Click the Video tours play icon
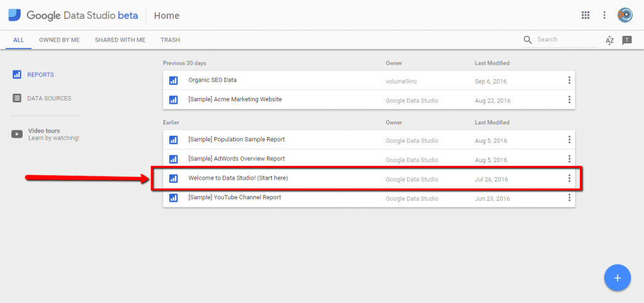 coord(17,134)
